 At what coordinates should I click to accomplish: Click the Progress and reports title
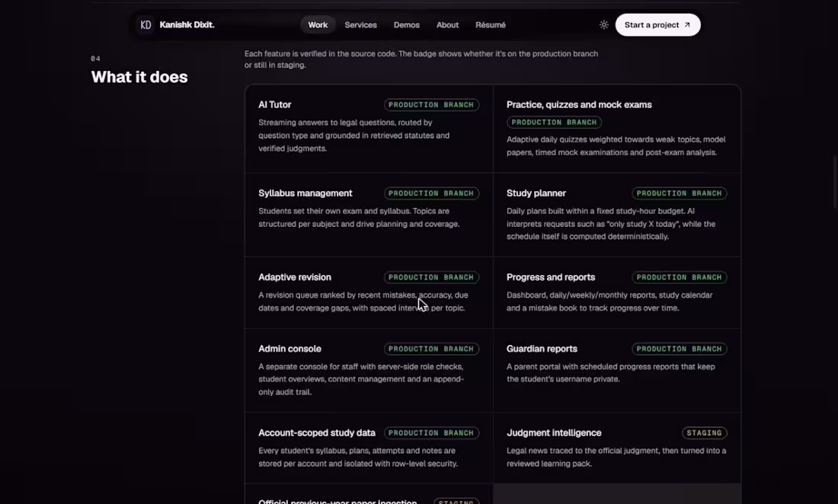tap(551, 277)
